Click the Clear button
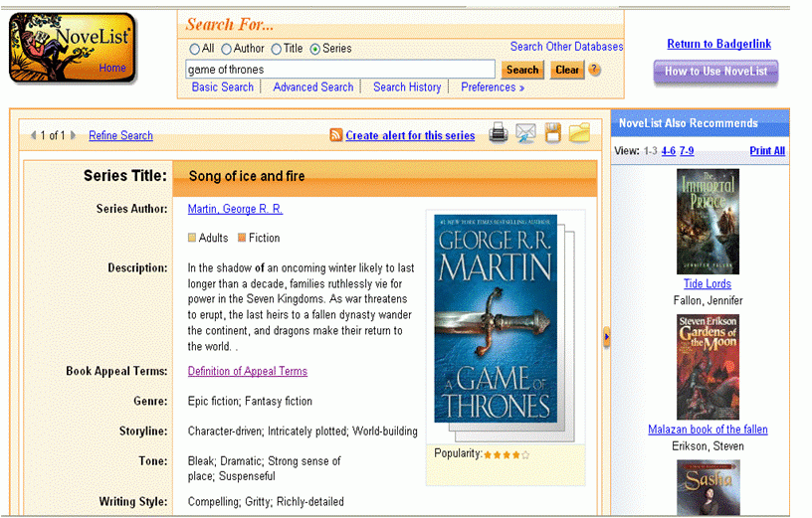The height and width of the screenshot is (518, 812). pyautogui.click(x=567, y=70)
